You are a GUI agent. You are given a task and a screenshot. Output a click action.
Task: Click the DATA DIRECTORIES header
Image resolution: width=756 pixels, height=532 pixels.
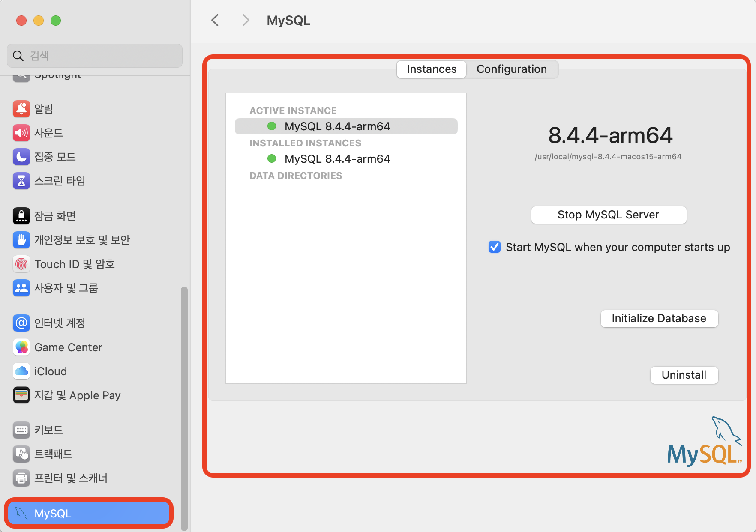pos(296,176)
